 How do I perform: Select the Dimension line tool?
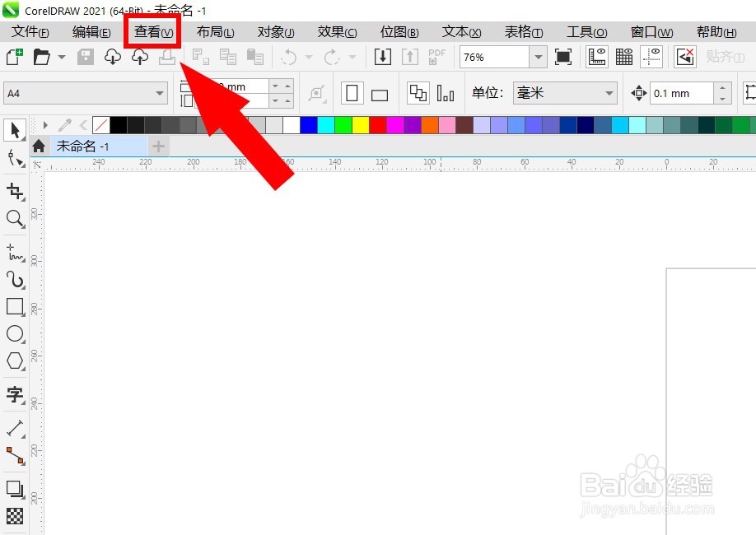tap(15, 429)
